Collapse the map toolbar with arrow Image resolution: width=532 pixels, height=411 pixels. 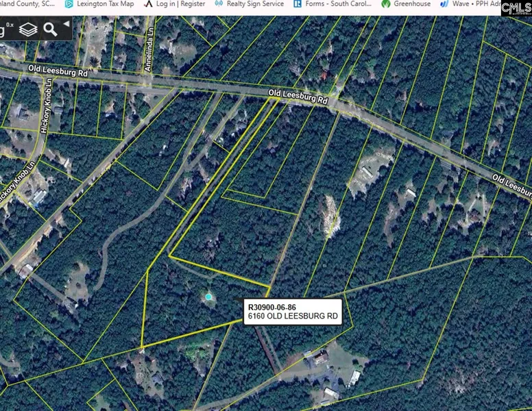[x=66, y=24]
